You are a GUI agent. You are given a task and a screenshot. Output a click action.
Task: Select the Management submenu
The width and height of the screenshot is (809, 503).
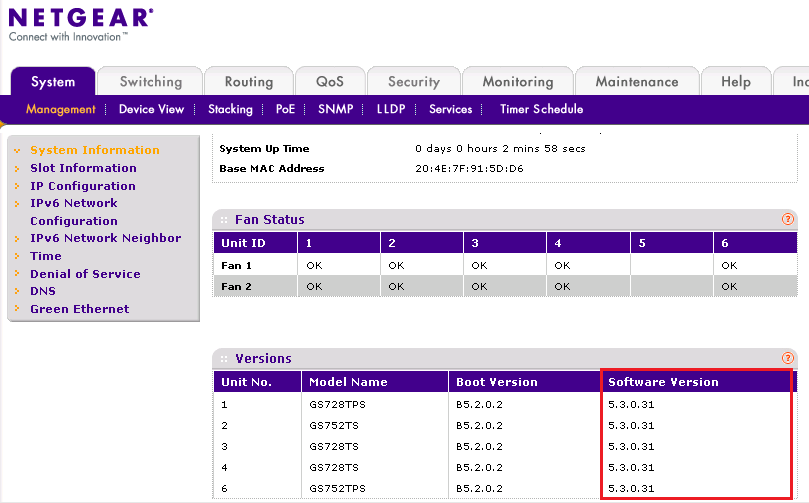pos(60,109)
